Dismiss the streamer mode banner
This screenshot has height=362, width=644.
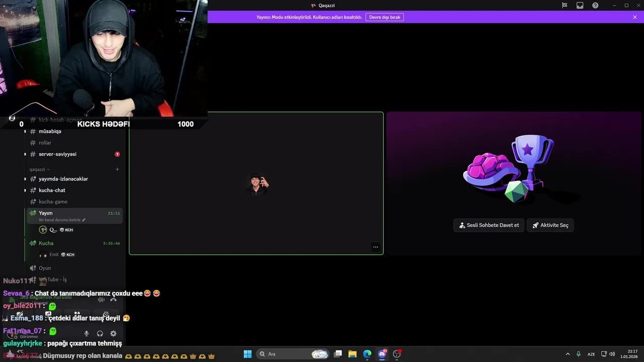635,17
